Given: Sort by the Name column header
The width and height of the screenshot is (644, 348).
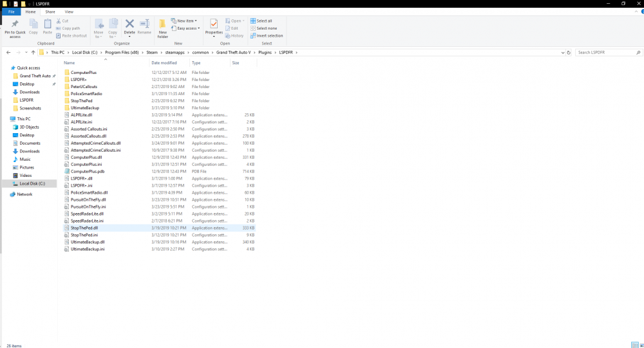Looking at the screenshot, I should coord(106,63).
